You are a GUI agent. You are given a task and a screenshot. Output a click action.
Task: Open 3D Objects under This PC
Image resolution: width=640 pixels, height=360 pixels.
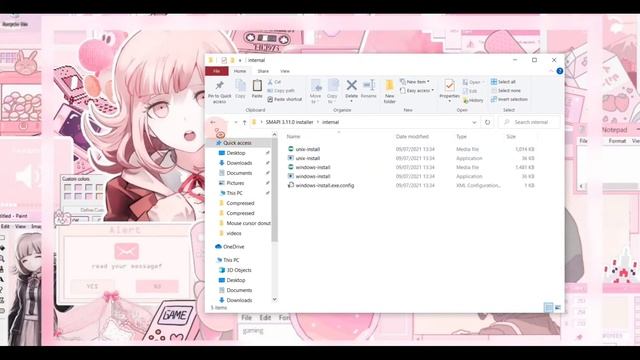239,270
